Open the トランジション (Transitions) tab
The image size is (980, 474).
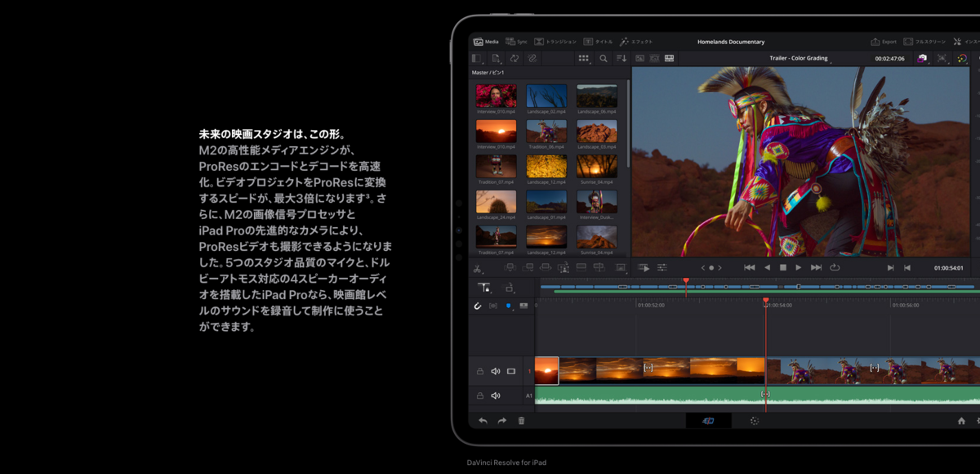(555, 42)
